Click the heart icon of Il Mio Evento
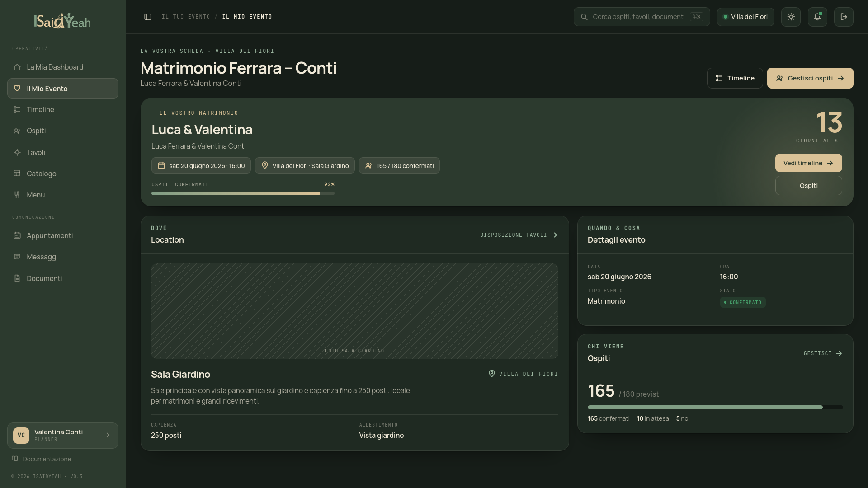 click(x=17, y=88)
